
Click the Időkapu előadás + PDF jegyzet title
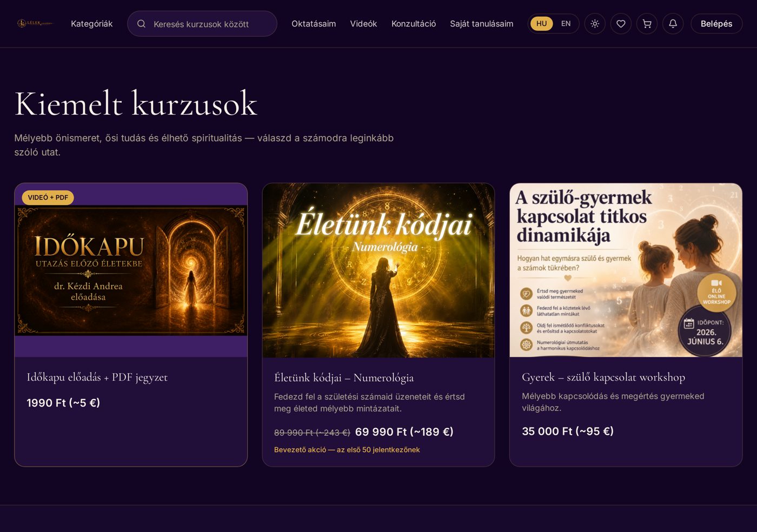click(x=97, y=377)
